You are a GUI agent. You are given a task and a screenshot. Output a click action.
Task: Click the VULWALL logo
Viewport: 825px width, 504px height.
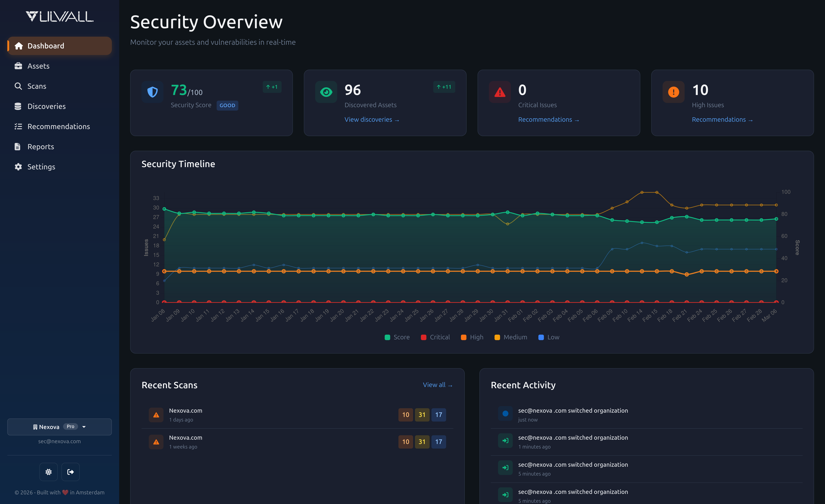pyautogui.click(x=59, y=16)
